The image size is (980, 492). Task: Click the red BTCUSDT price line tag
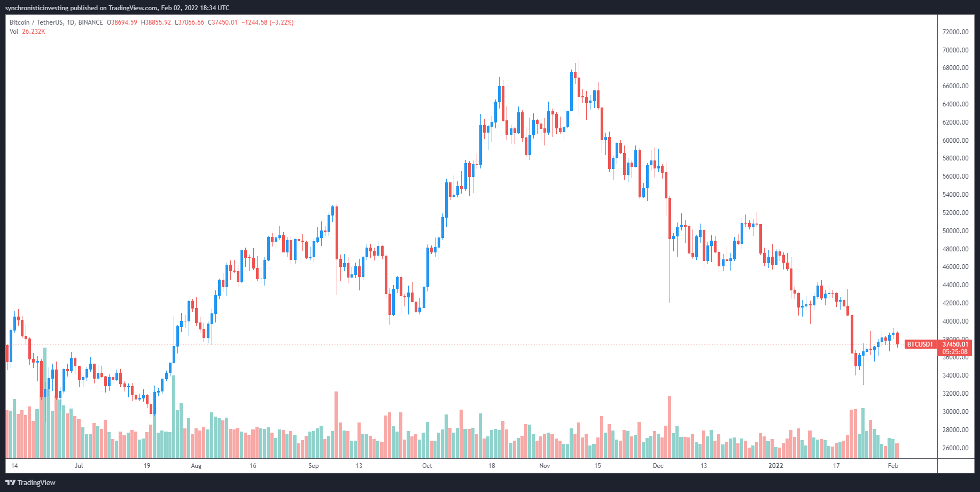(920, 344)
